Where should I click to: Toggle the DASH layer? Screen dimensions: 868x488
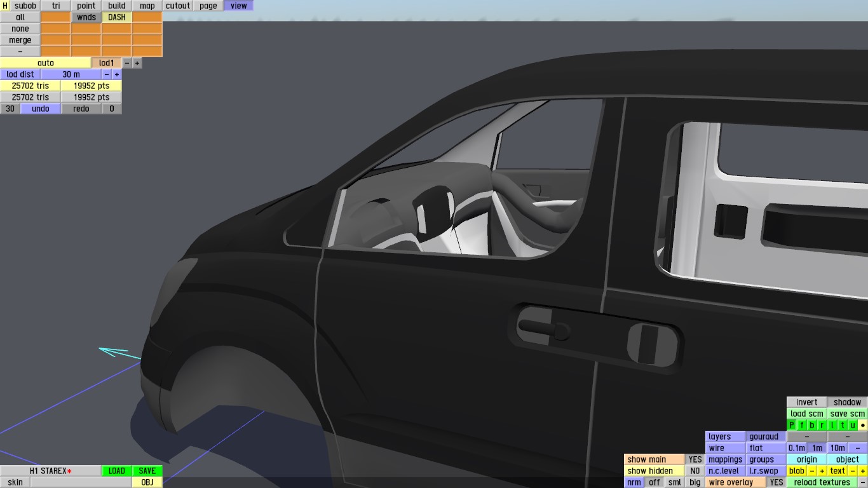117,17
